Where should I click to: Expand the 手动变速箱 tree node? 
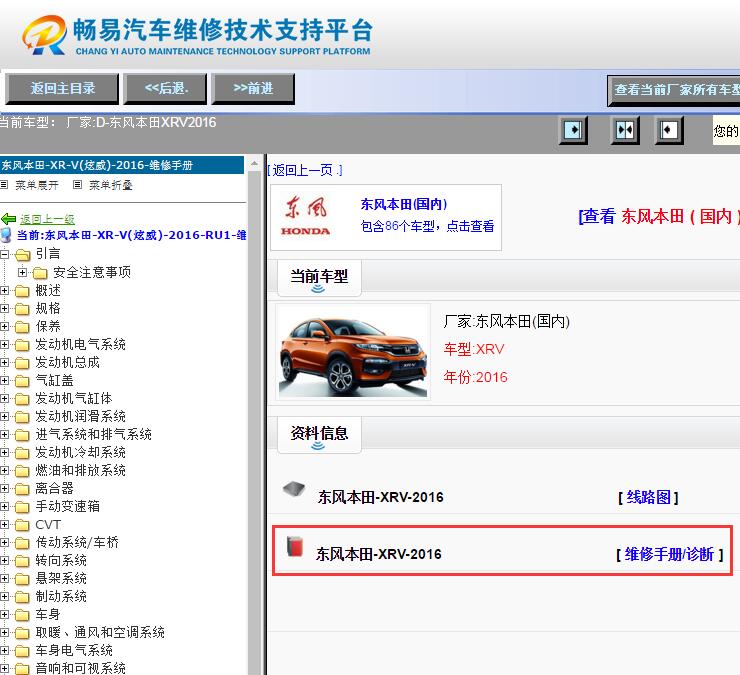pyautogui.click(x=4, y=506)
